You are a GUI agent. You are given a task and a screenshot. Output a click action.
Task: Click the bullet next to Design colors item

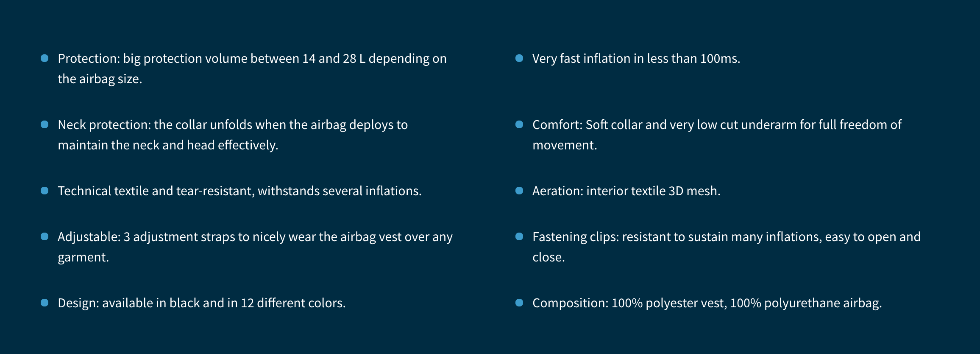pyautogui.click(x=45, y=303)
